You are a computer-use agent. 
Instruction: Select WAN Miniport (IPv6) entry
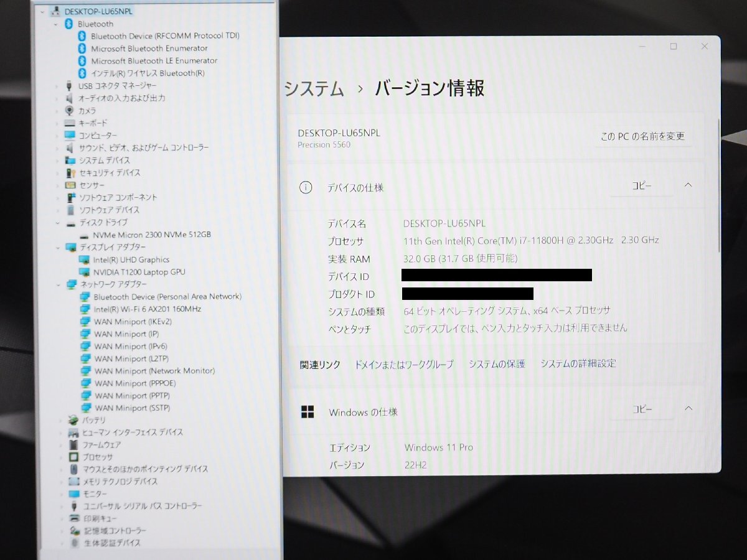(131, 346)
